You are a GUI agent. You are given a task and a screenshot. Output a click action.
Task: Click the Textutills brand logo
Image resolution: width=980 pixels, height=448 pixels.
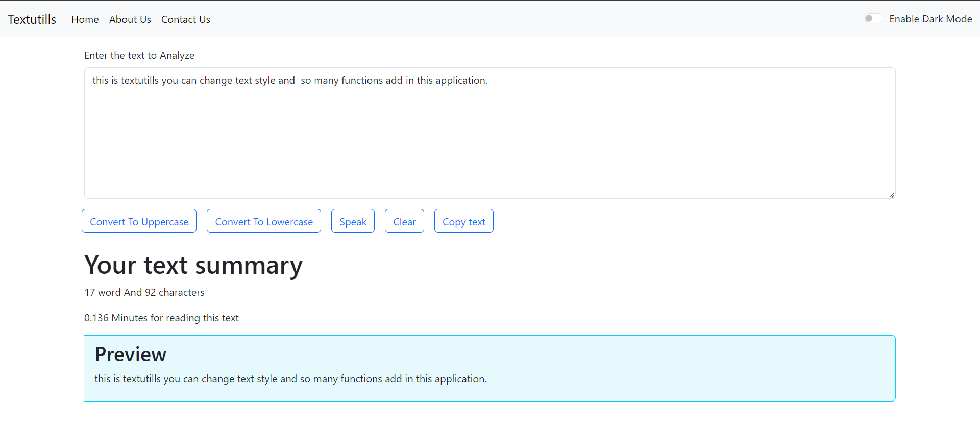pos(32,19)
